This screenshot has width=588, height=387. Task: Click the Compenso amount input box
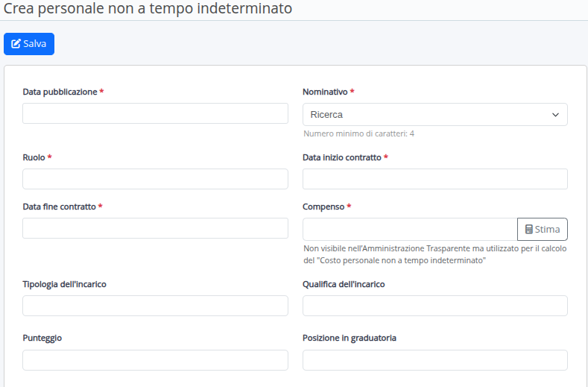(x=410, y=229)
